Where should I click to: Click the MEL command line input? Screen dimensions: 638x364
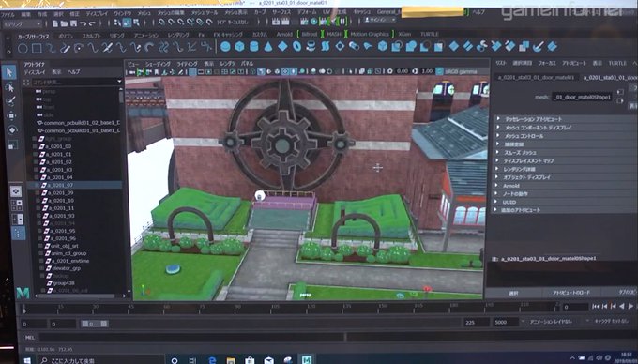[191, 338]
